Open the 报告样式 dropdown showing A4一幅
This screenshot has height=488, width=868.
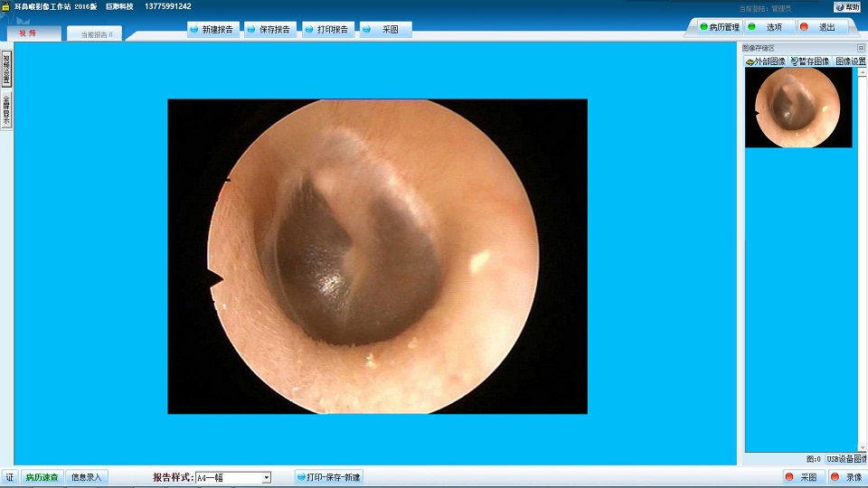[233, 477]
